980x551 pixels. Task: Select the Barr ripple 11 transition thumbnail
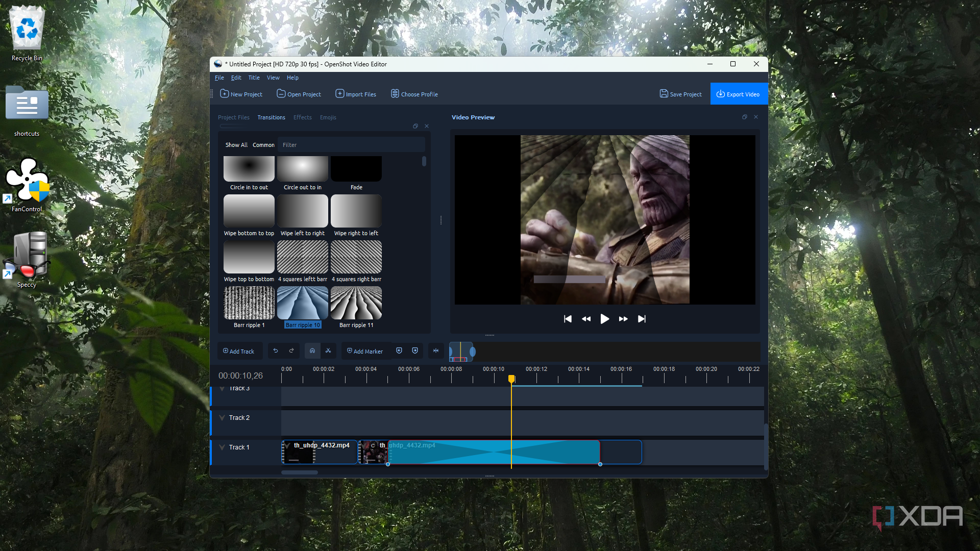(x=356, y=303)
